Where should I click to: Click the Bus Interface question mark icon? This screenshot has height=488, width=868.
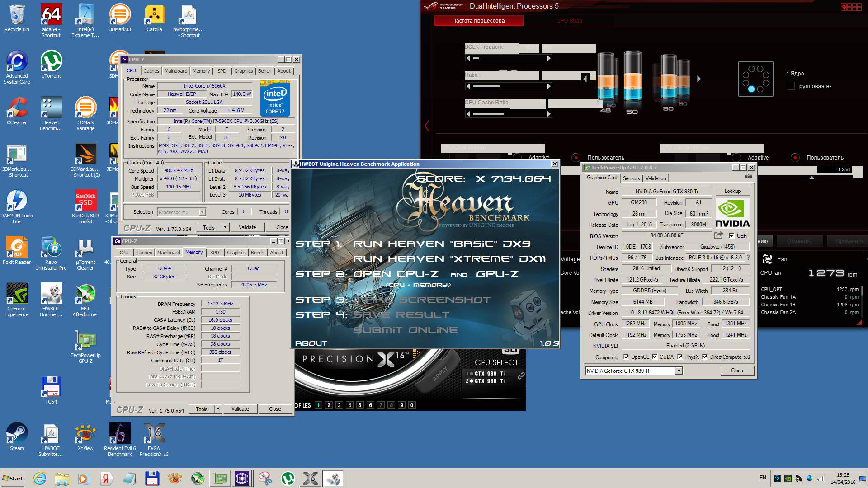tap(748, 258)
